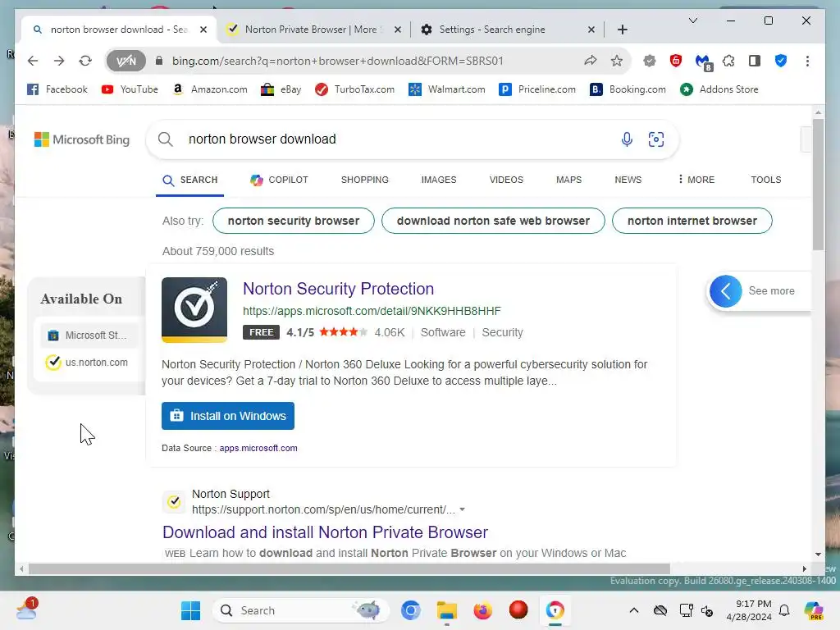Open visual search camera icon
This screenshot has height=630, width=840.
click(x=655, y=139)
